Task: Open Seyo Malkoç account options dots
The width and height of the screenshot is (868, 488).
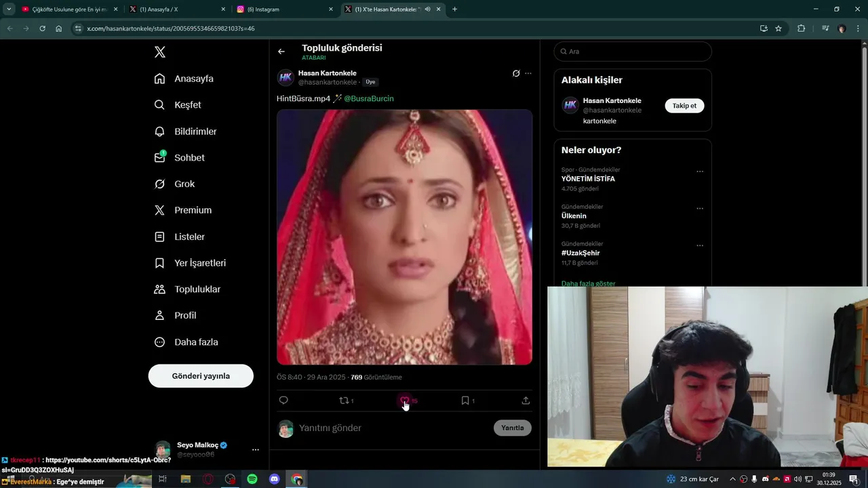Action: (256, 450)
